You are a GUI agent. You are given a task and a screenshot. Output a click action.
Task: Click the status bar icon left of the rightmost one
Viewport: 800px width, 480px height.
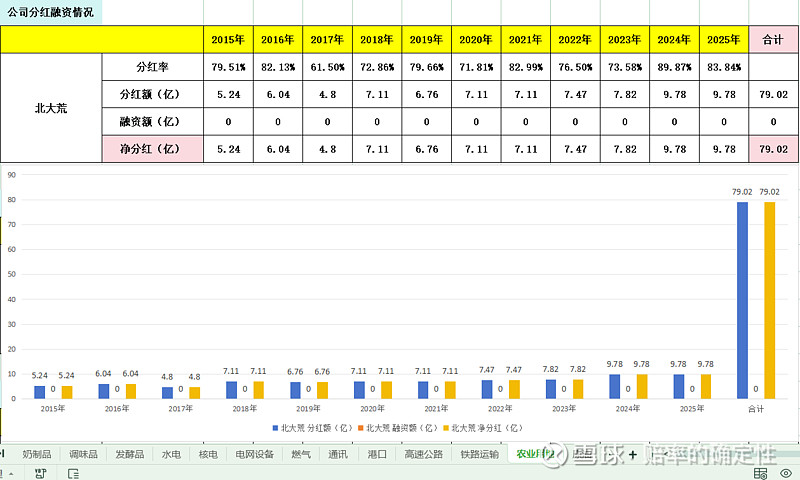coord(760,473)
